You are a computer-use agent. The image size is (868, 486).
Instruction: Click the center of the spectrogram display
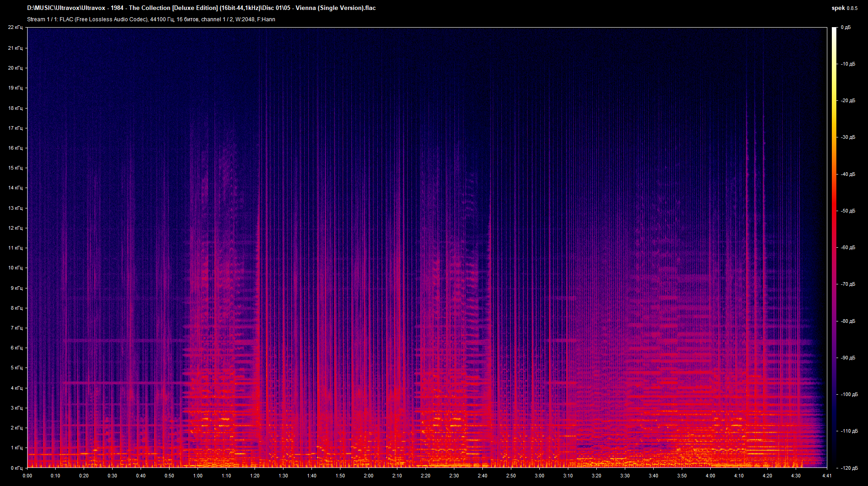pyautogui.click(x=427, y=248)
